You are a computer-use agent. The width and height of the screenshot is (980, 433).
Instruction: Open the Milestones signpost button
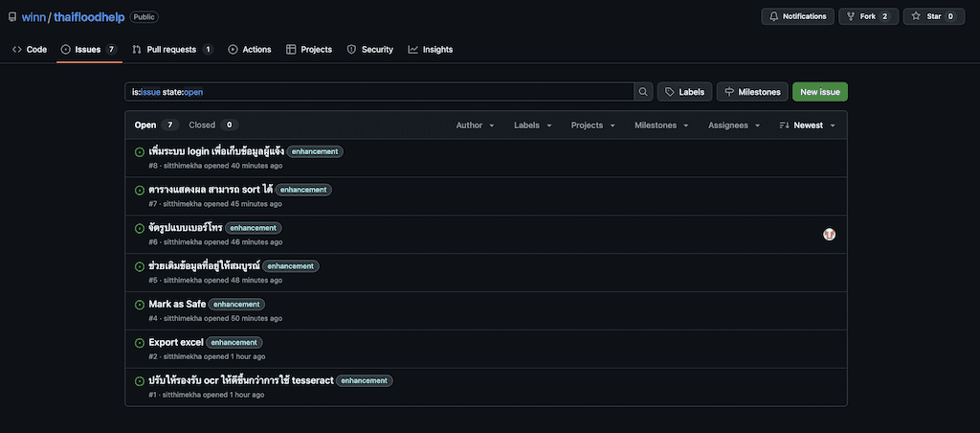coord(752,92)
